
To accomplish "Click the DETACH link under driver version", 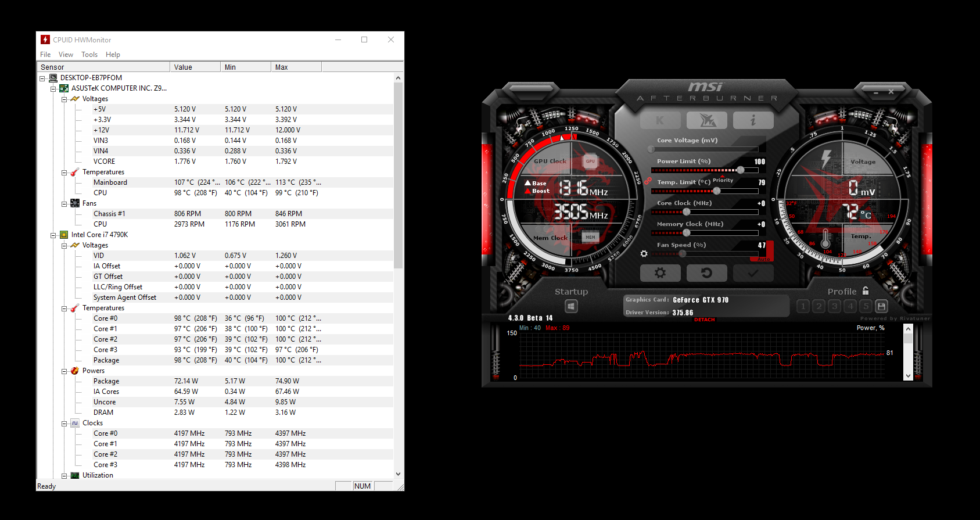I will point(704,320).
